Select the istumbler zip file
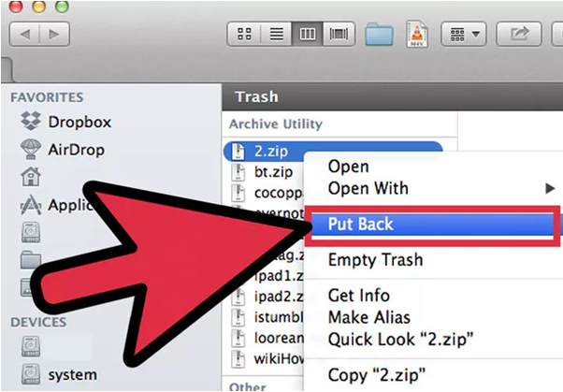Image resolution: width=563 pixels, height=392 pixels. [279, 317]
